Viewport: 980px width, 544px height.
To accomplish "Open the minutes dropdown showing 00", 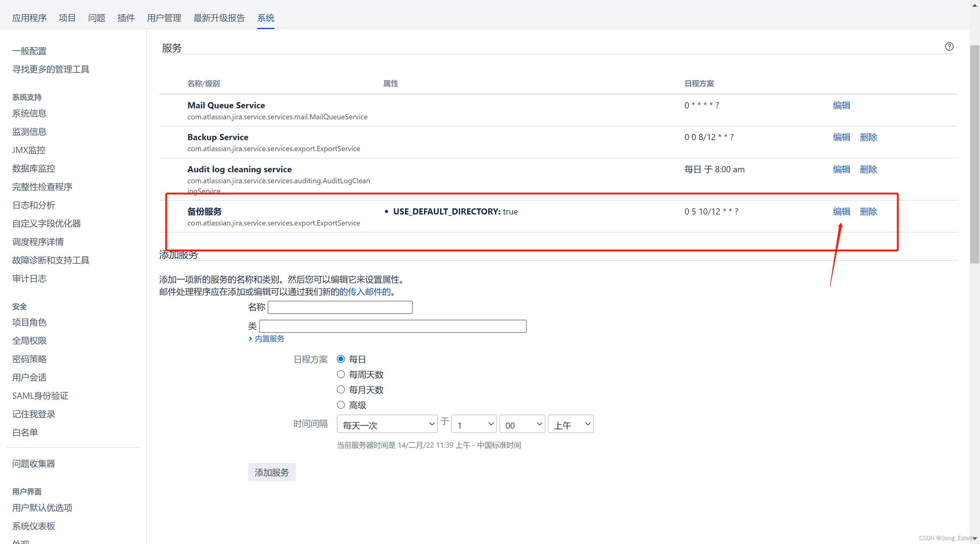I will 522,424.
